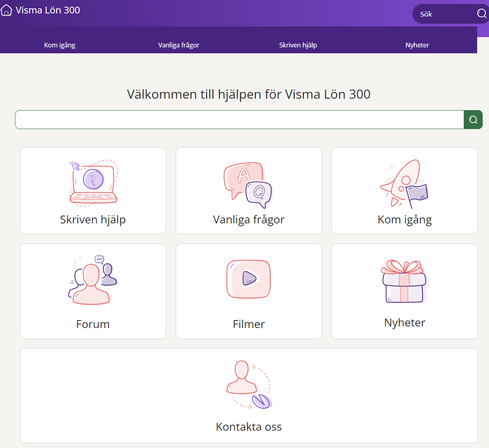Viewport: 489px width, 448px height.
Task: Open the Nyheter card label
Action: [405, 322]
